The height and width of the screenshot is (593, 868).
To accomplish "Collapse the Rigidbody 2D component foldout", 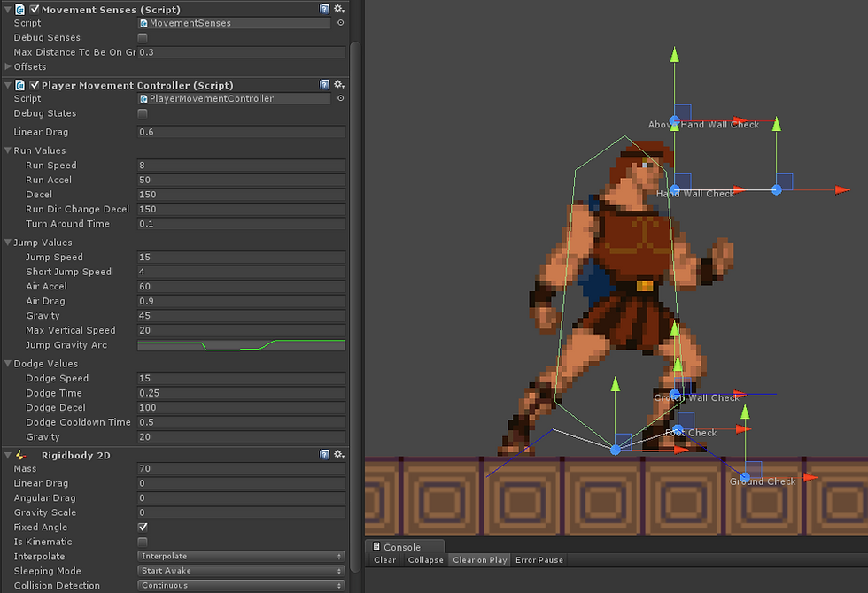I will coord(8,455).
